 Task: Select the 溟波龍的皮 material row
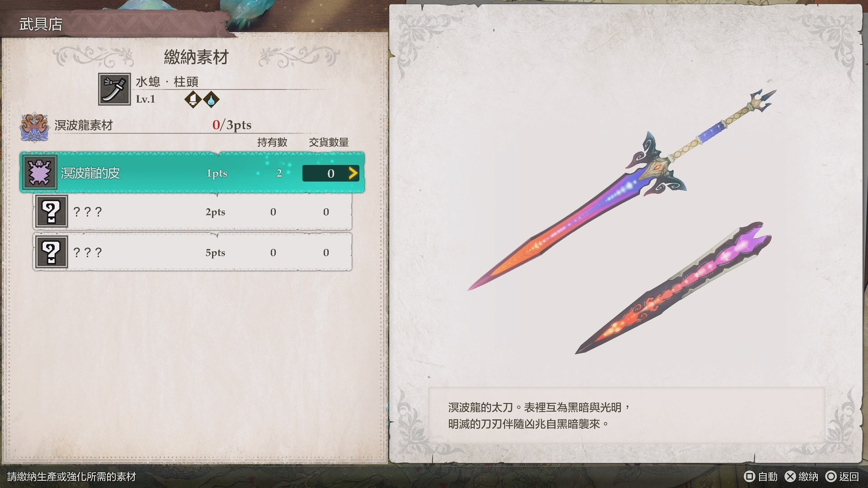click(x=192, y=173)
